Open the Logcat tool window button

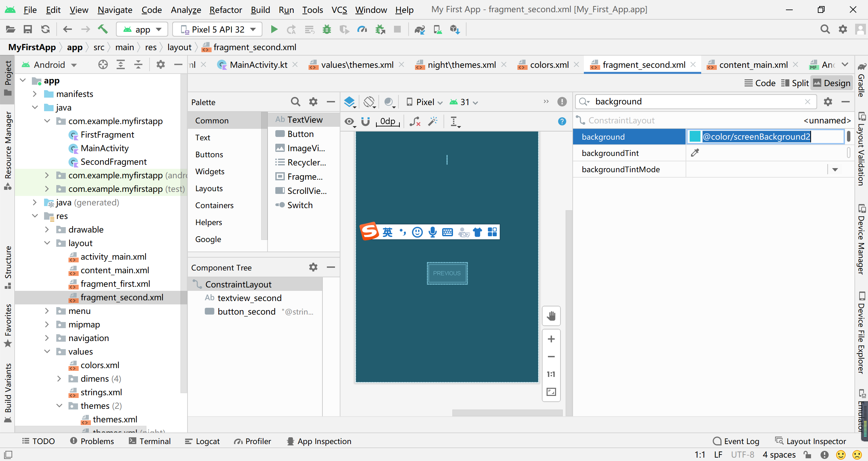pos(202,441)
